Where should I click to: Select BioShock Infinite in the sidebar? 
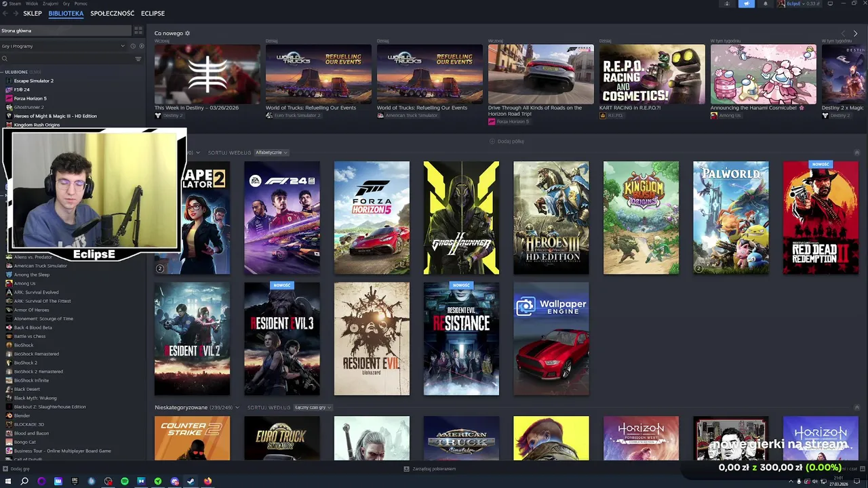pos(31,380)
